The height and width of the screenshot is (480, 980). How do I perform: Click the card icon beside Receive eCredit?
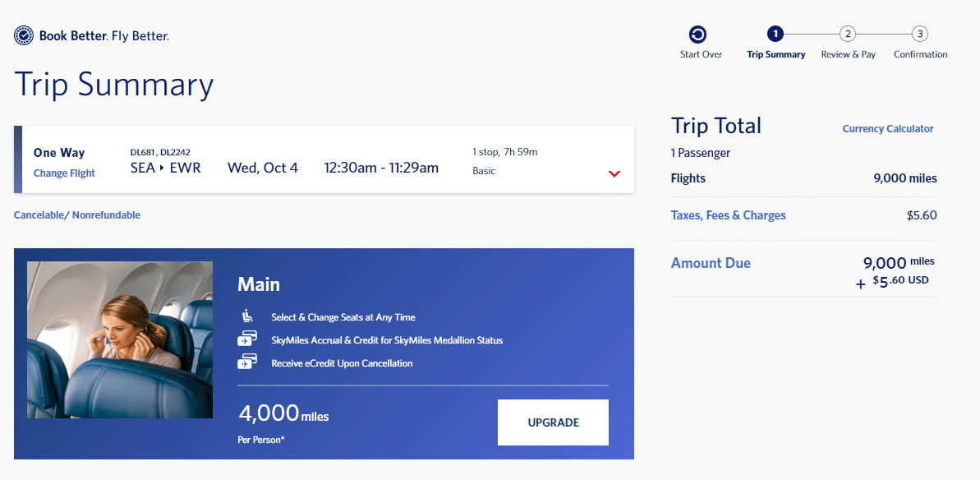246,362
